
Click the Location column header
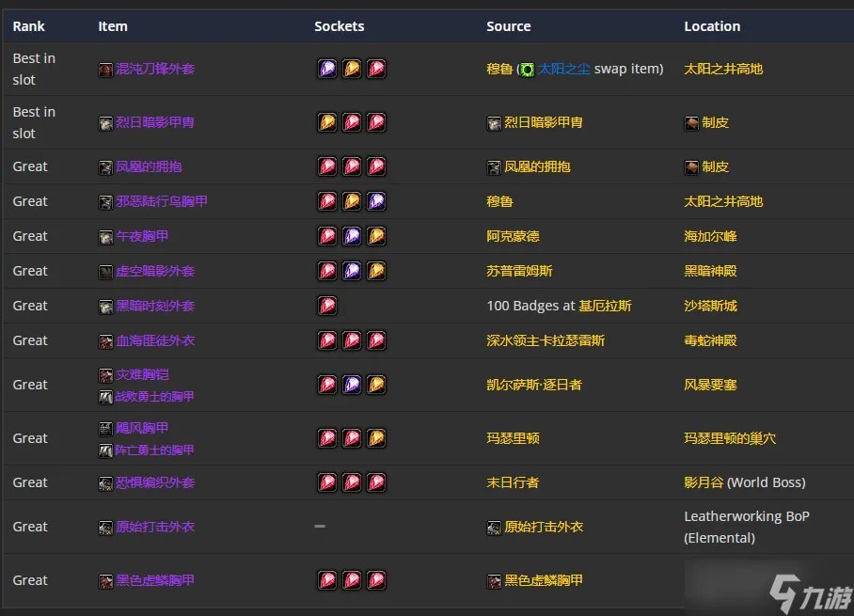(711, 26)
